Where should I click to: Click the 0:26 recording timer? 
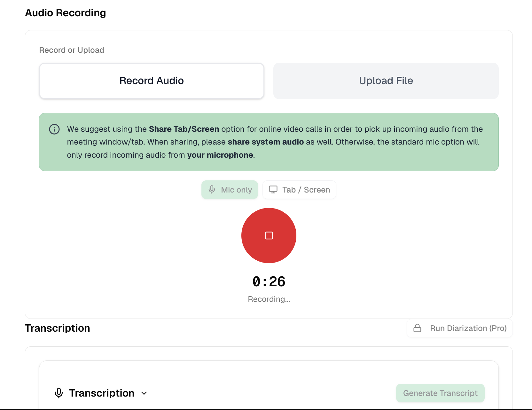coord(269,281)
